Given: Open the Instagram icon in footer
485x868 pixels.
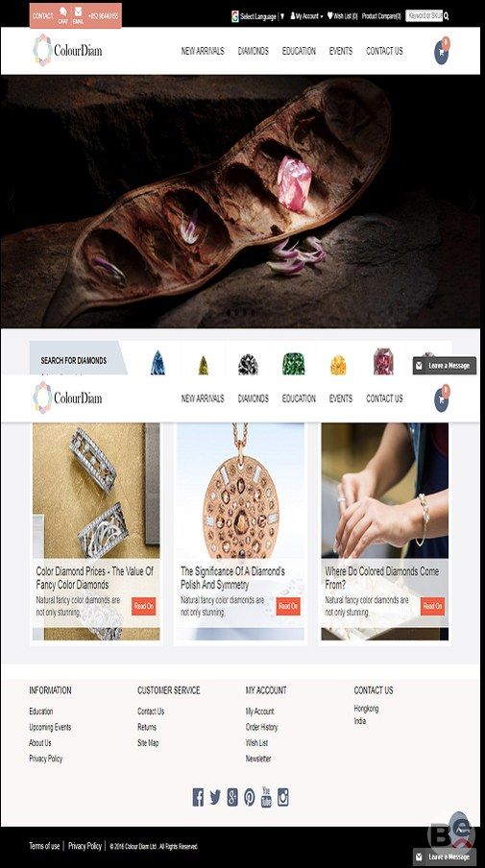Looking at the screenshot, I should click(x=283, y=797).
